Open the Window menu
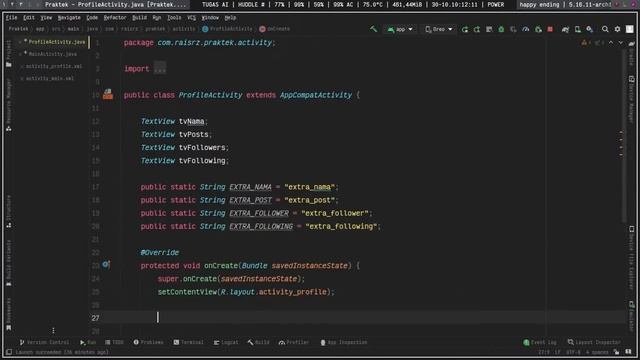 pyautogui.click(x=210, y=18)
